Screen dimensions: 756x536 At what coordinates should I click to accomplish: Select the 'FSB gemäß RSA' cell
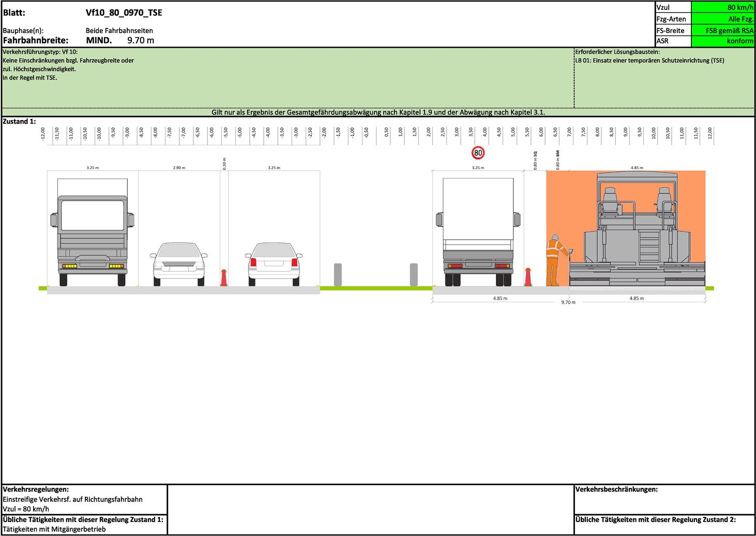click(723, 30)
